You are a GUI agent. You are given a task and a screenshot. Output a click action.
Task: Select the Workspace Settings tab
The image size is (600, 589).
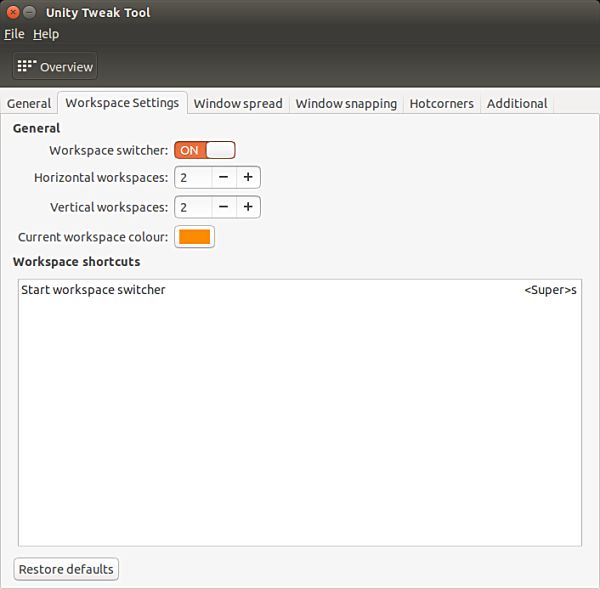pos(122,103)
